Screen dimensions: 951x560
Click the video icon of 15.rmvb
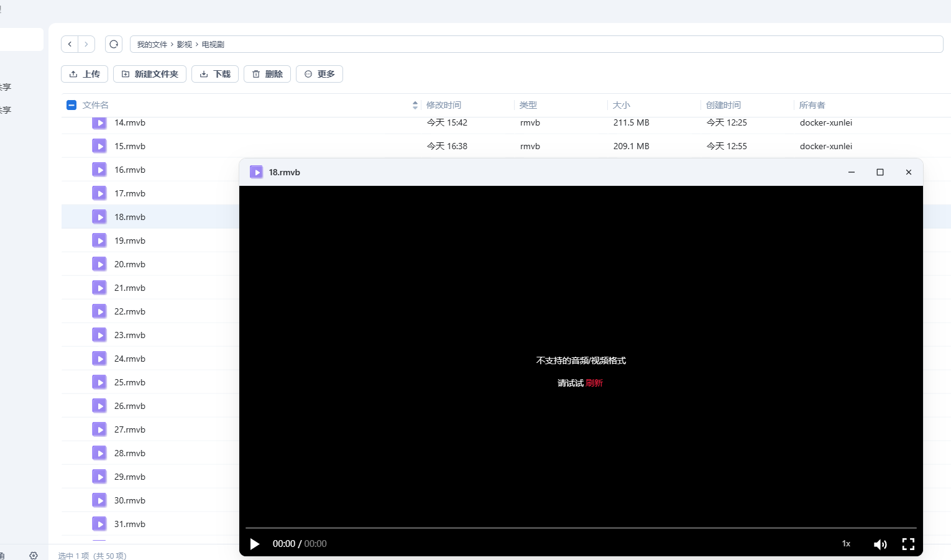99,146
